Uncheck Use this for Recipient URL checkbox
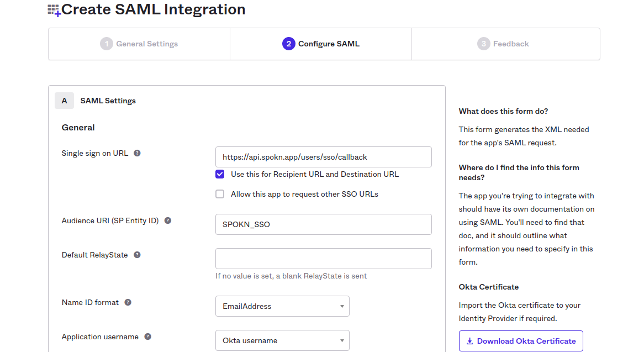 tap(220, 174)
